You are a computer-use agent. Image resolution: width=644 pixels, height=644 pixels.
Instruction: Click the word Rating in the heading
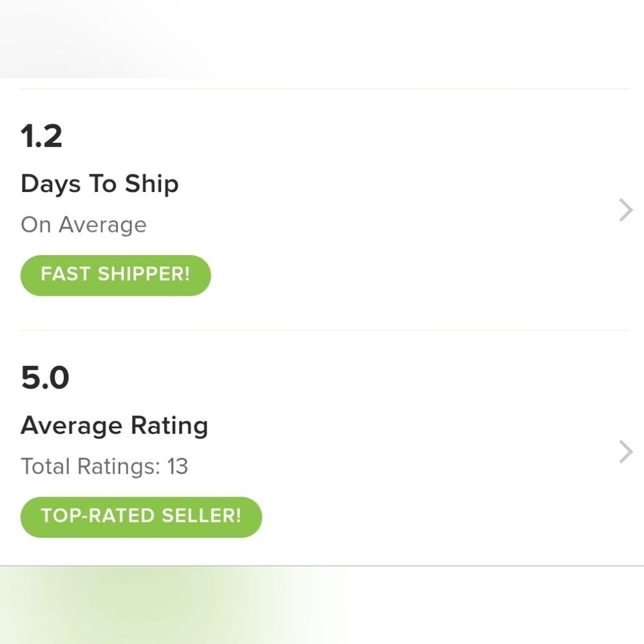pyautogui.click(x=169, y=426)
